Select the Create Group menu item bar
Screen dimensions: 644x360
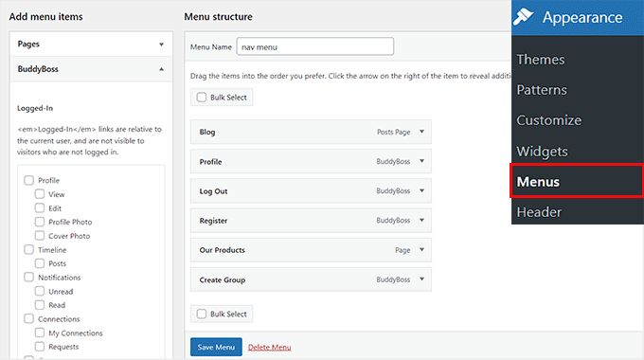(311, 279)
